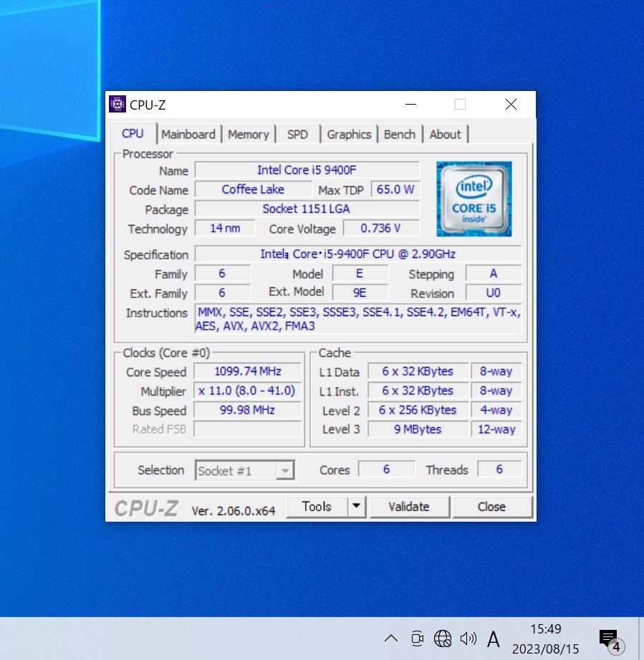Image resolution: width=644 pixels, height=660 pixels.
Task: Minimize the CPU-Z window
Action: coord(411,104)
